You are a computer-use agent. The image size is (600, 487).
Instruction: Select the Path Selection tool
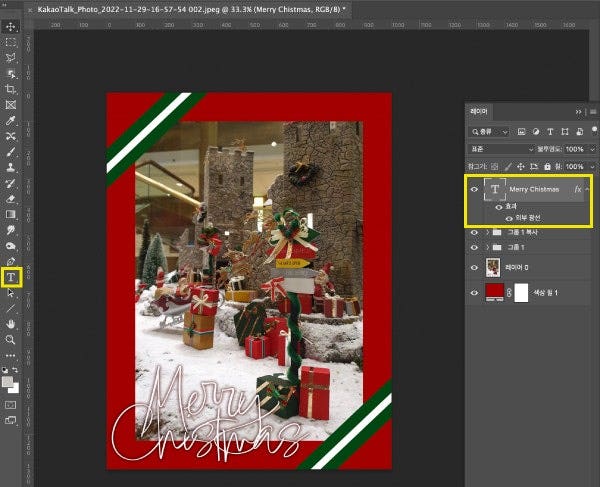tap(11, 293)
